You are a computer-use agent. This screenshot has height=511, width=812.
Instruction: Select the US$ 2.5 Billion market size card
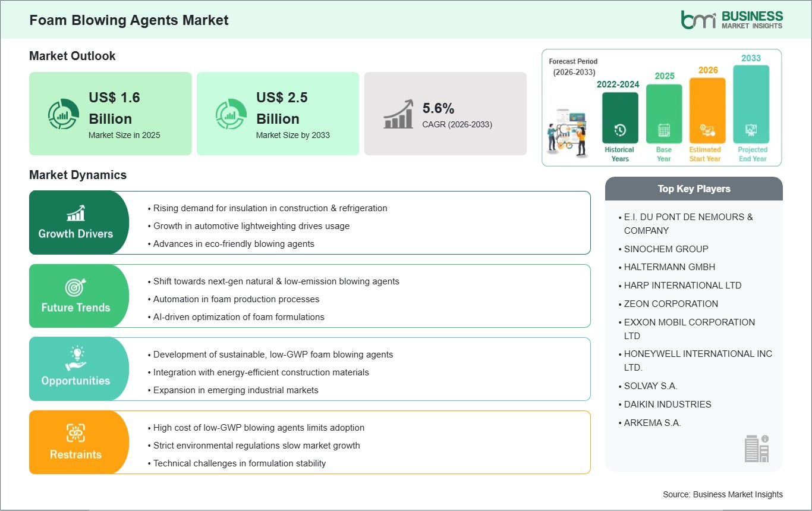pyautogui.click(x=278, y=114)
